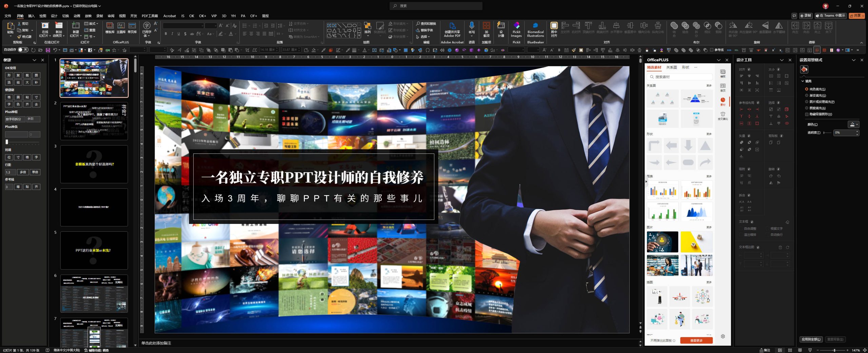Open the 视图 View ribbon tab
868x353 pixels.
(x=122, y=16)
